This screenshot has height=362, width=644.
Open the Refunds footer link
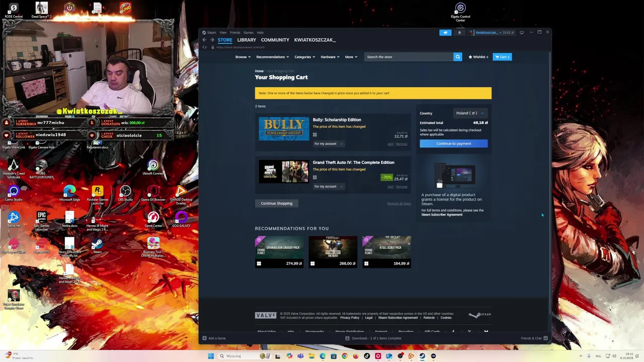pyautogui.click(x=429, y=318)
